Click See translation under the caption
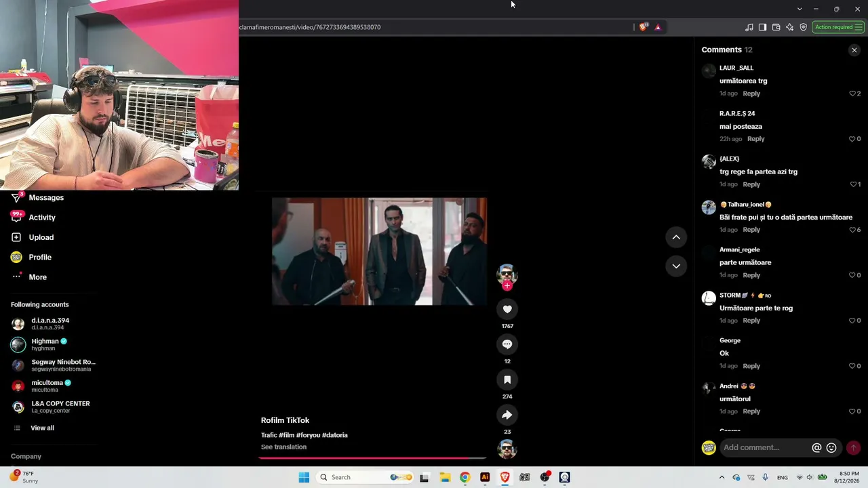 tap(283, 447)
